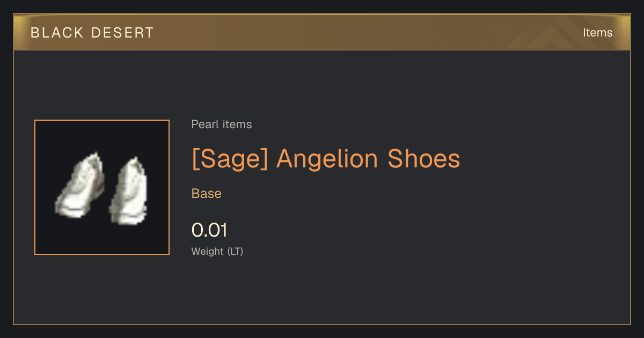Open the Pearl items category label
Screen dimensions: 644x338
[222, 124]
